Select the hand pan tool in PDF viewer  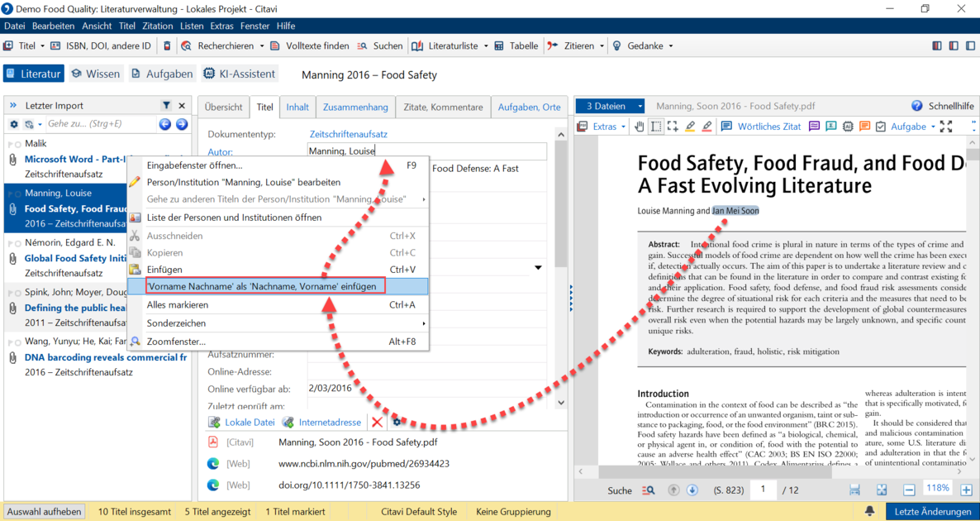640,127
